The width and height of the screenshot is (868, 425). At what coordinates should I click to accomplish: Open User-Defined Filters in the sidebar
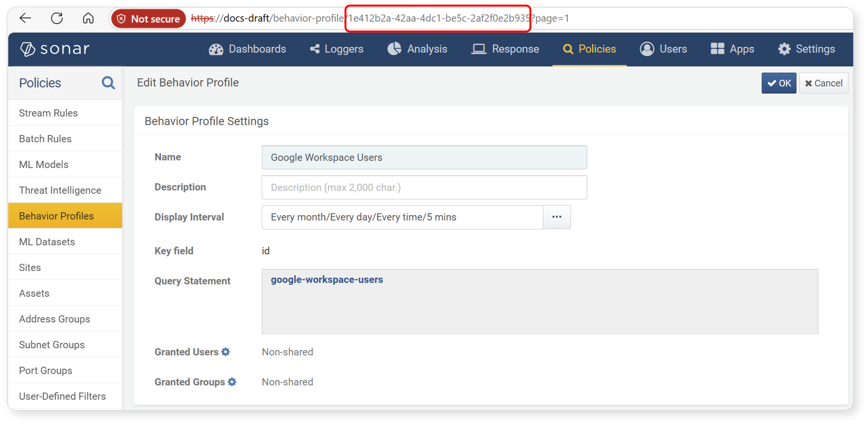(x=65, y=396)
